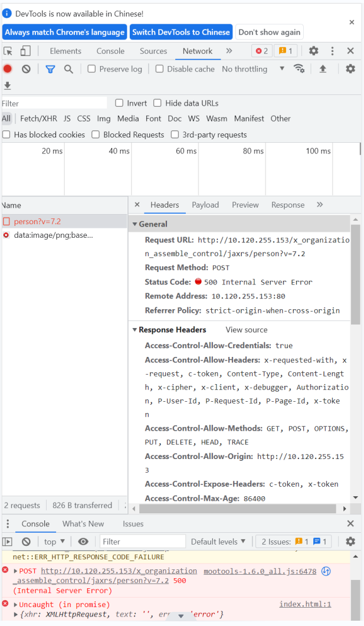Click the orange warning badge showing 1
The width and height of the screenshot is (364, 626).
(286, 51)
